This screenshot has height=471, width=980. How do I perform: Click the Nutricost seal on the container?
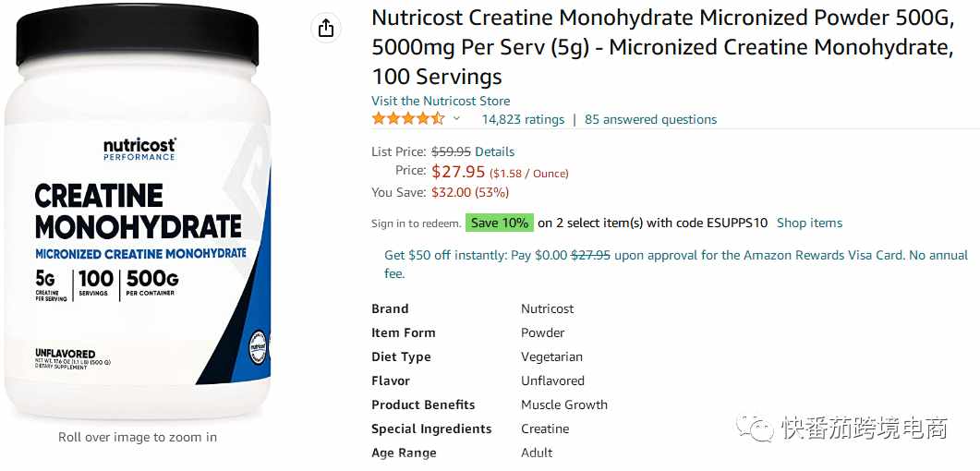[x=257, y=344]
